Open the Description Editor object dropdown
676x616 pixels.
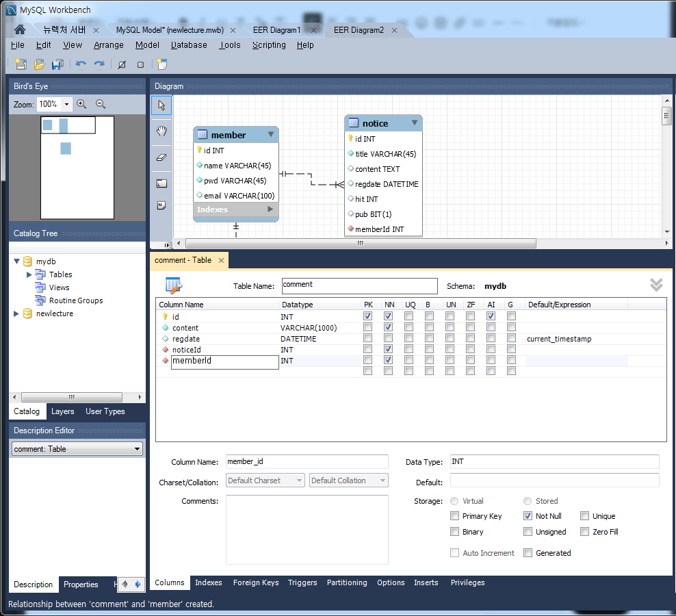pyautogui.click(x=77, y=449)
